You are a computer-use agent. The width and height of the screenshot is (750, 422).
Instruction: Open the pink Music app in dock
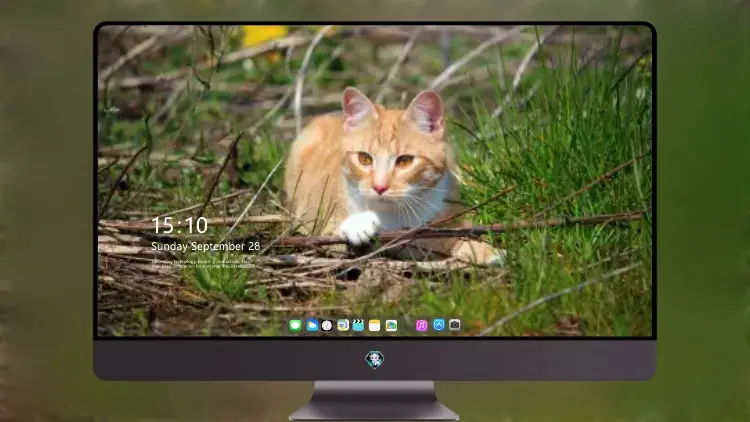[421, 325]
